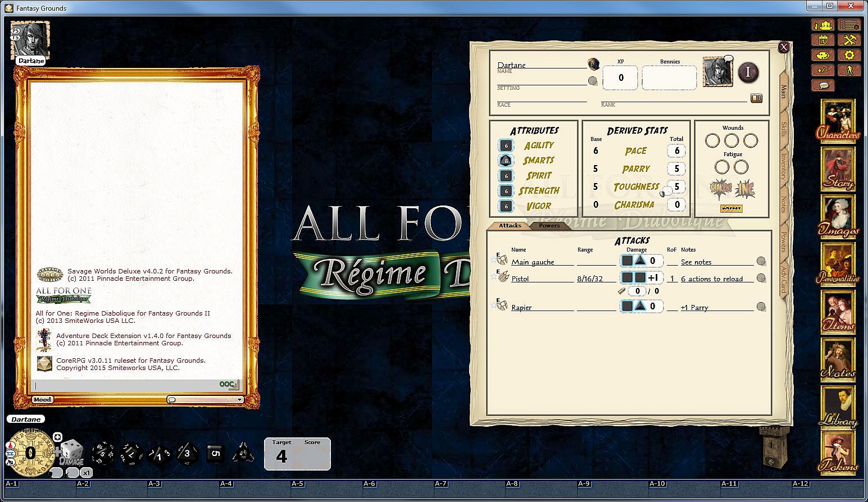The image size is (868, 502).
Task: Open the combat tracker list button
Action: click(849, 25)
